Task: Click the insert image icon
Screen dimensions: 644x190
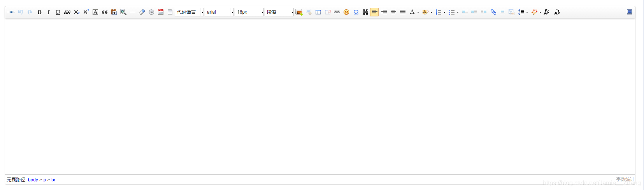Action: click(299, 12)
